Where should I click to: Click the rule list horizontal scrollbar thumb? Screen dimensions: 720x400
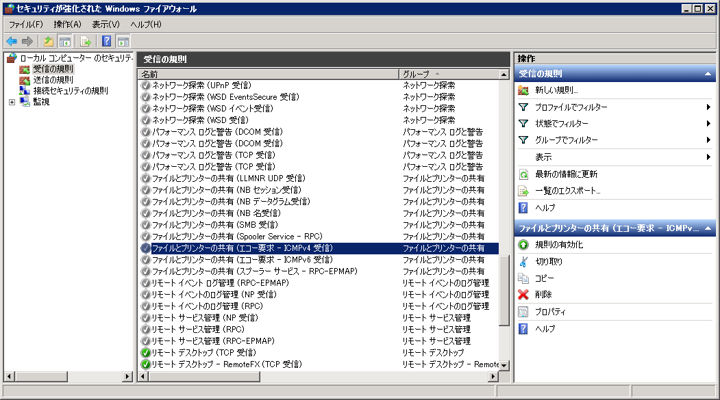(x=204, y=377)
